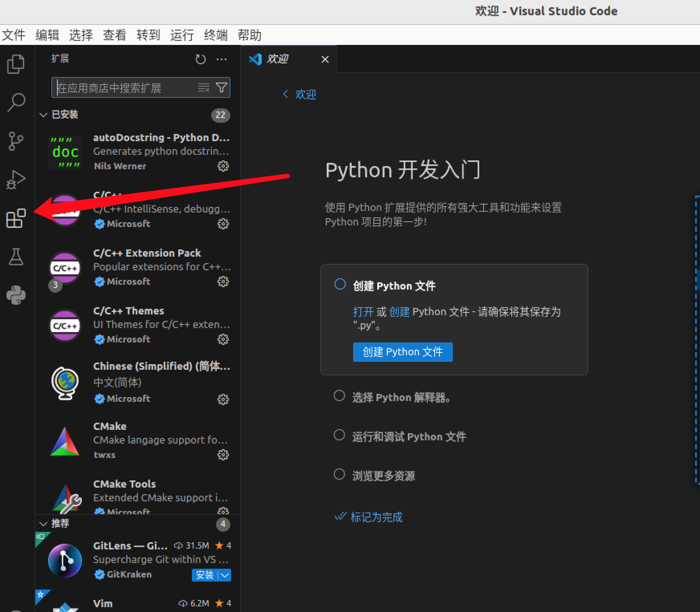Open C/C++ Extension Pack manage gear
The height and width of the screenshot is (612, 700).
pyautogui.click(x=223, y=282)
